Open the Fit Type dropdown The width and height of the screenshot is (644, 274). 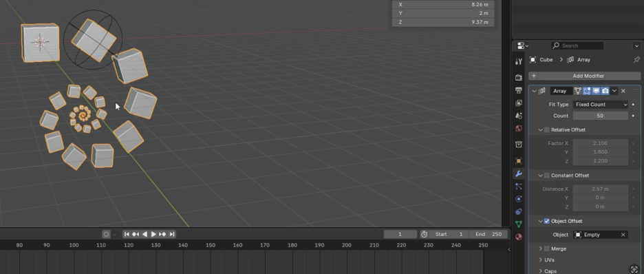pos(601,105)
